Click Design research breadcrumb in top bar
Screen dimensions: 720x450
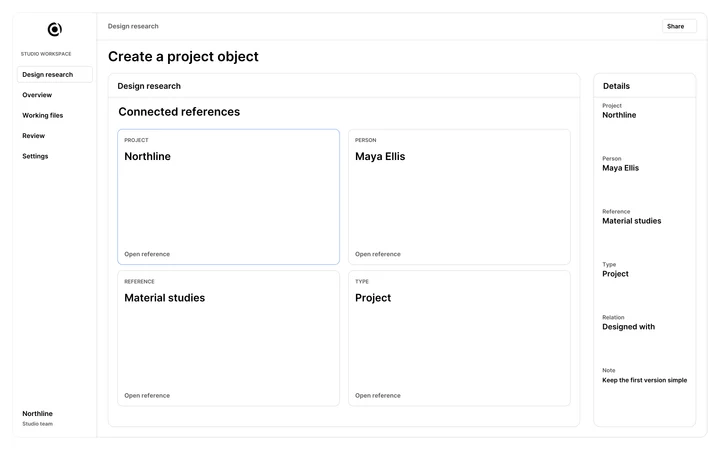click(133, 26)
